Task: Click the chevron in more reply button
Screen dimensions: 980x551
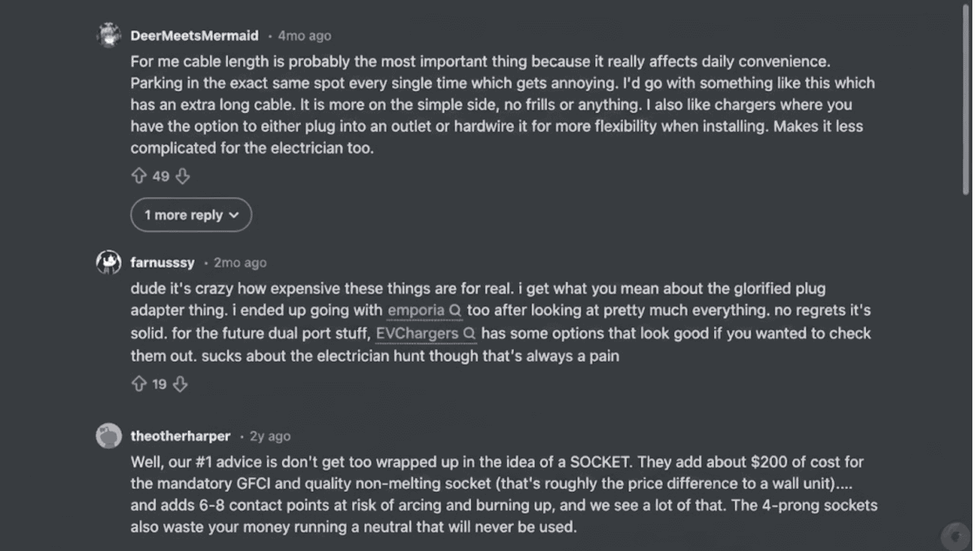Action: tap(234, 215)
